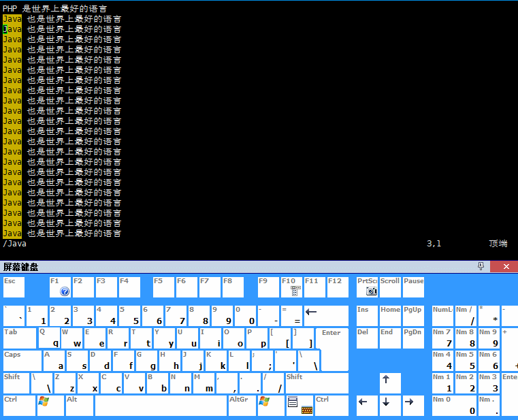Viewport: 518px width, 420px height.
Task: Click the keyboard options icon
Action: (307, 410)
